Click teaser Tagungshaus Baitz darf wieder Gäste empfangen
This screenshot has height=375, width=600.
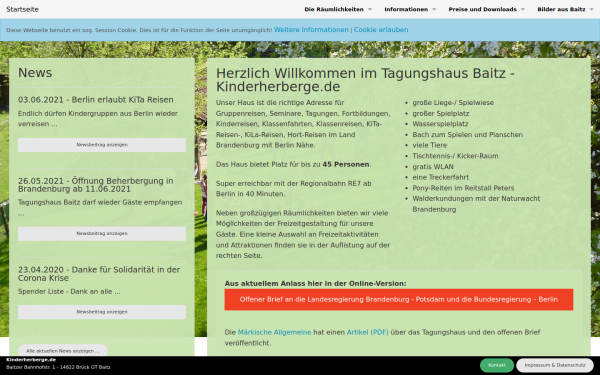(100, 207)
